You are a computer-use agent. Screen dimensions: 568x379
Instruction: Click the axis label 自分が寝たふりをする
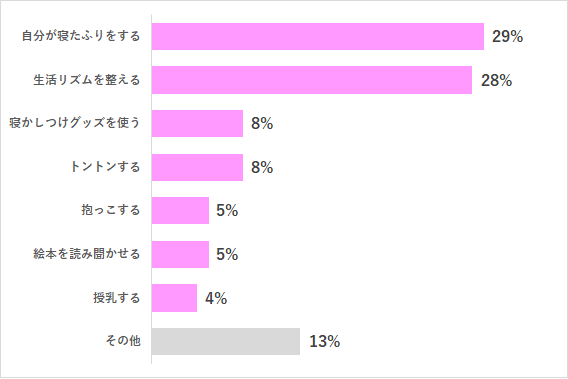[81, 36]
